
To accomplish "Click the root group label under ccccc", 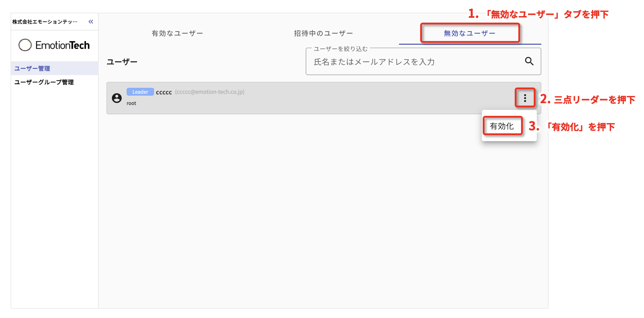I will click(131, 103).
